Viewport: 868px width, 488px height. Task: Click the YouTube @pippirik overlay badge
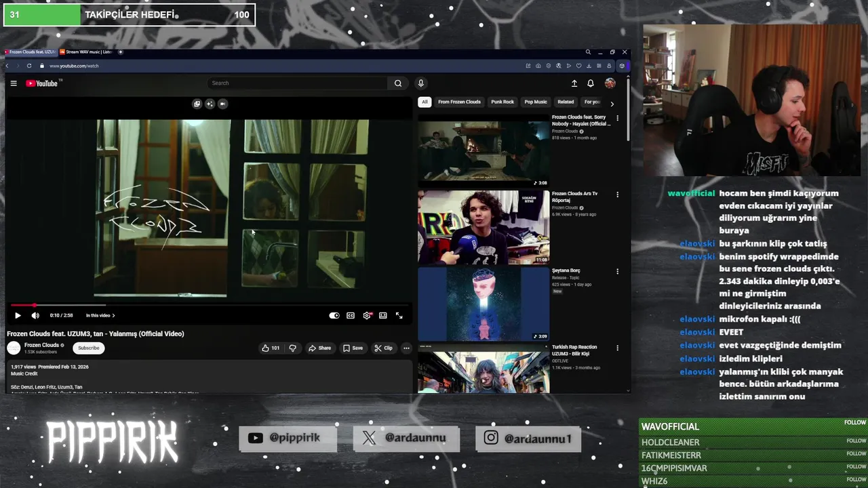coord(288,438)
